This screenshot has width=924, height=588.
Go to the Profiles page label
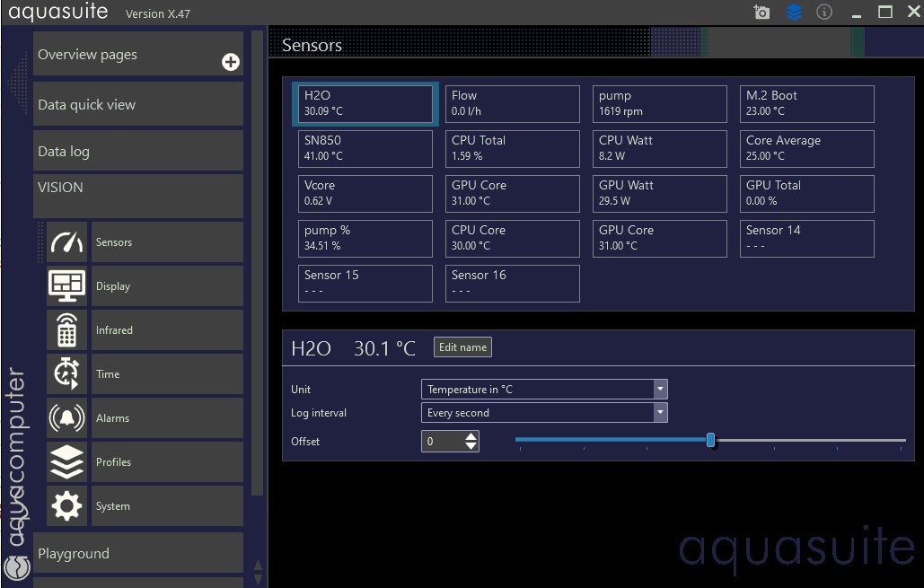click(x=167, y=462)
